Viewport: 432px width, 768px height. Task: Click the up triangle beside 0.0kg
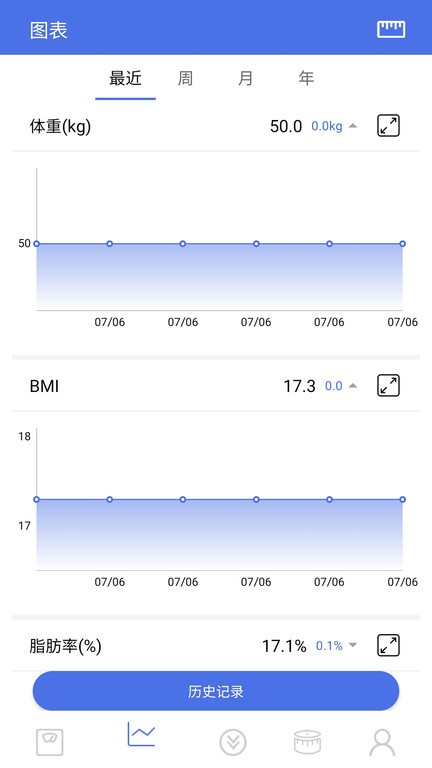(x=353, y=126)
